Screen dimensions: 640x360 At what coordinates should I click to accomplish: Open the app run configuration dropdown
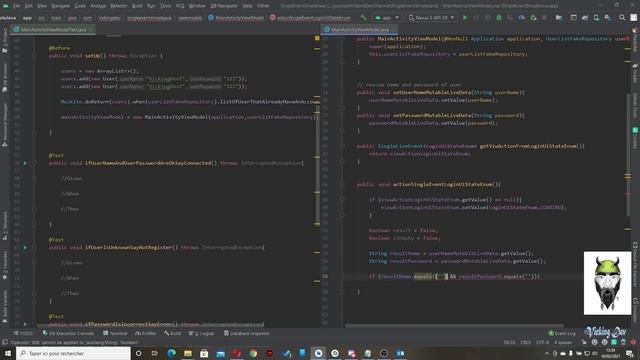point(387,18)
